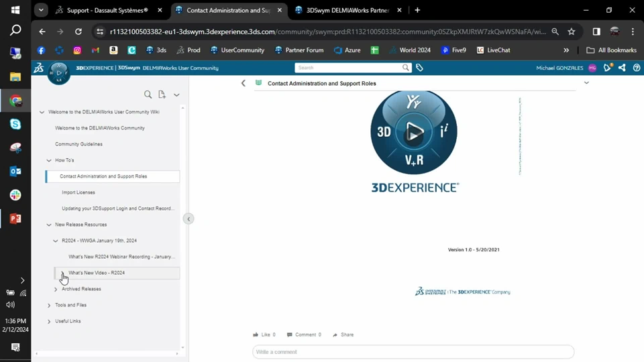The image size is (644, 362).
Task: Collapse the wiki sidebar with round arrow
Action: coord(189,219)
